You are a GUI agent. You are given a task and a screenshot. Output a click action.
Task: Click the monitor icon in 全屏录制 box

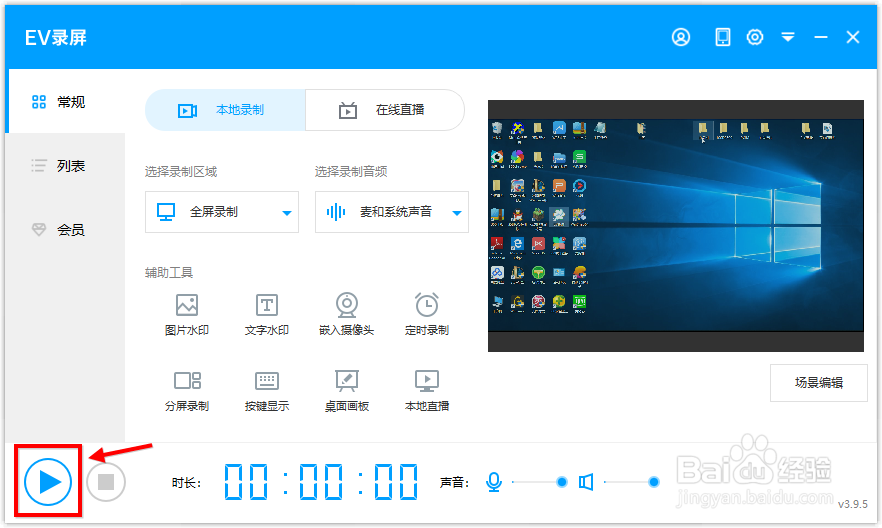pos(166,212)
